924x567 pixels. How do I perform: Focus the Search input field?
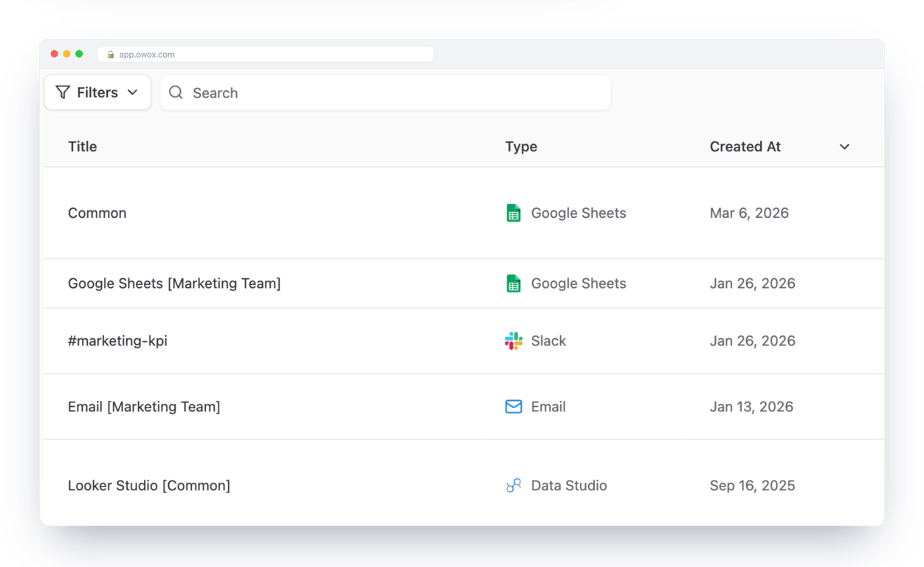tap(385, 92)
